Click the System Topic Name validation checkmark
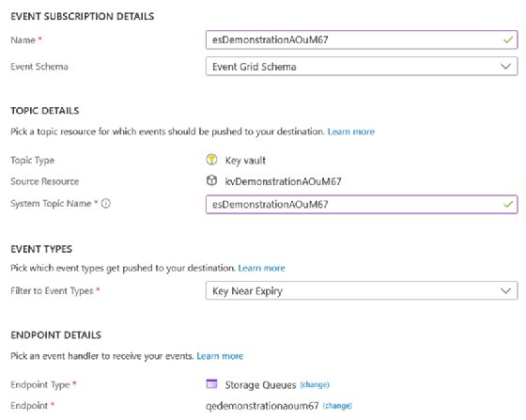This screenshot has height=420, width=526. pos(508,204)
